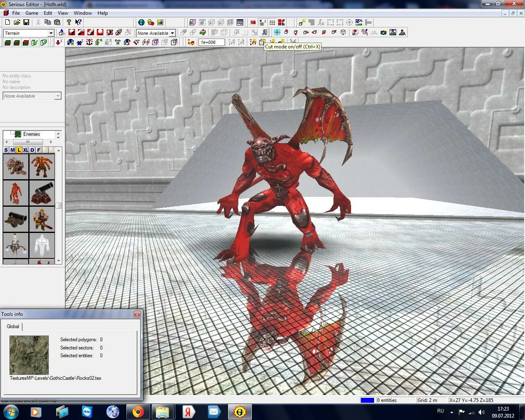Click the RU language indicator in tray

pyautogui.click(x=441, y=411)
